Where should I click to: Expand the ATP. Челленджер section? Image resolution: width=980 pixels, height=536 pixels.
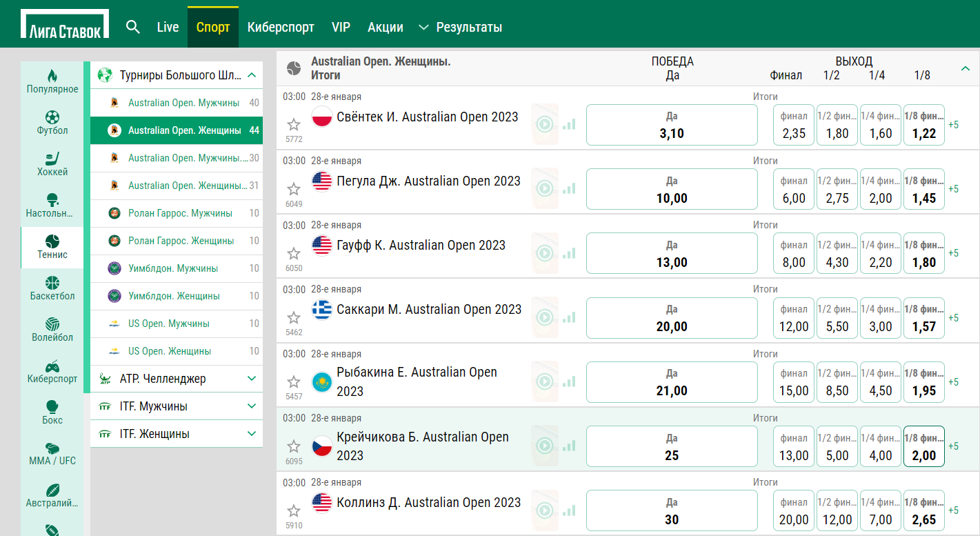[x=252, y=379]
